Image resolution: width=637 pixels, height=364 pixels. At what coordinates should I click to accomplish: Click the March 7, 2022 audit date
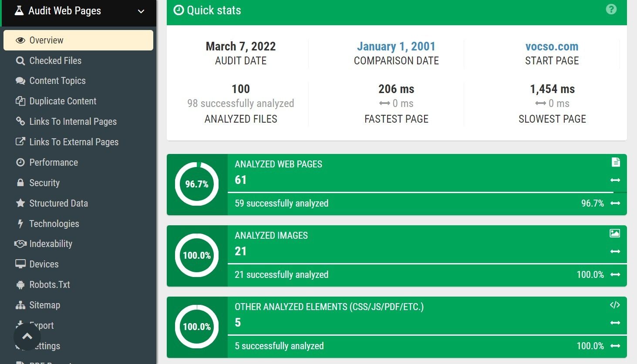point(241,47)
